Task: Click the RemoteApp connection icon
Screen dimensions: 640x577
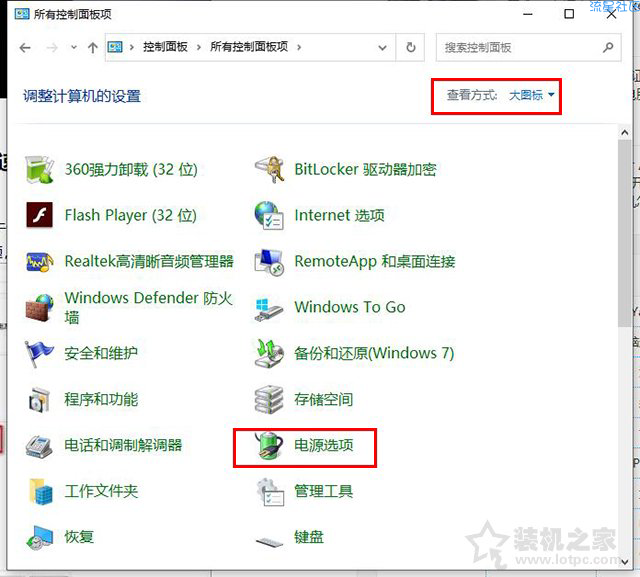Action: (x=269, y=262)
